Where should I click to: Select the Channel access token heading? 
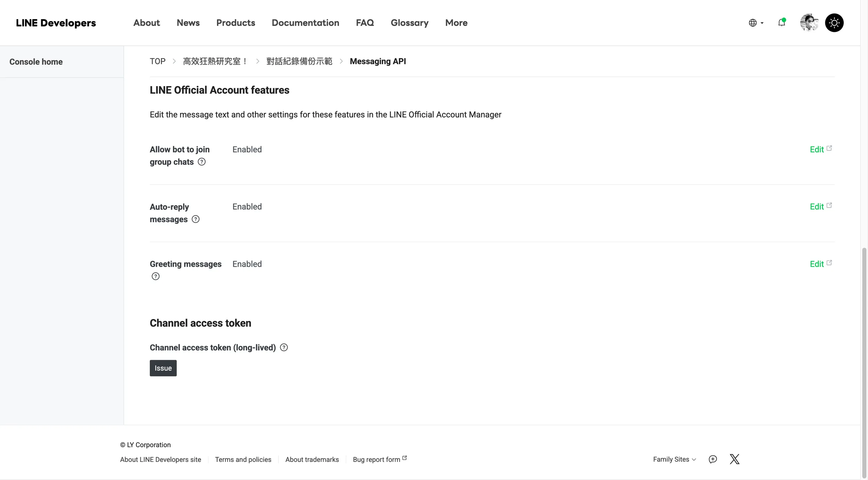pyautogui.click(x=200, y=323)
